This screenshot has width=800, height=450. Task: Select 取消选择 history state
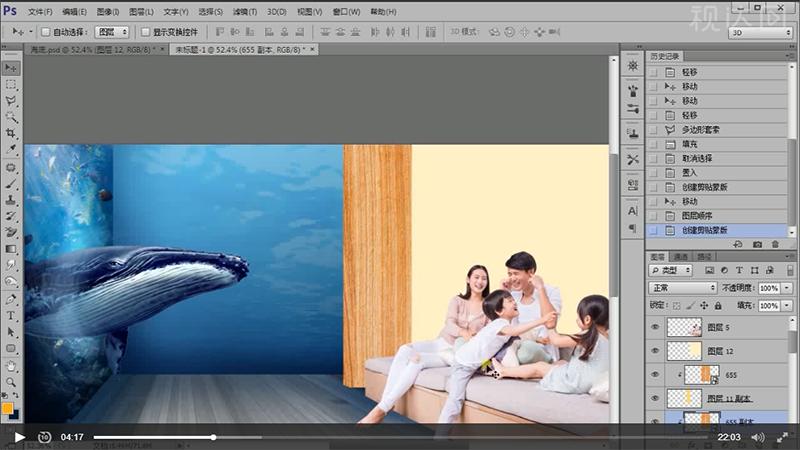point(697,159)
